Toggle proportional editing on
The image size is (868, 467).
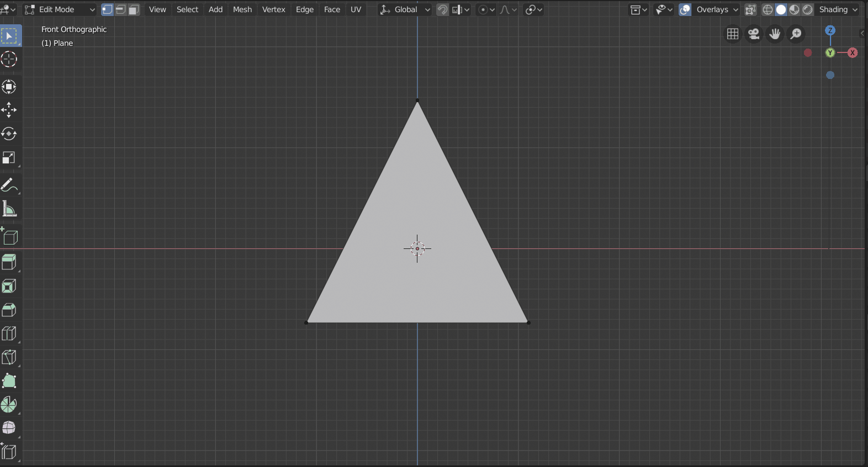click(x=483, y=9)
